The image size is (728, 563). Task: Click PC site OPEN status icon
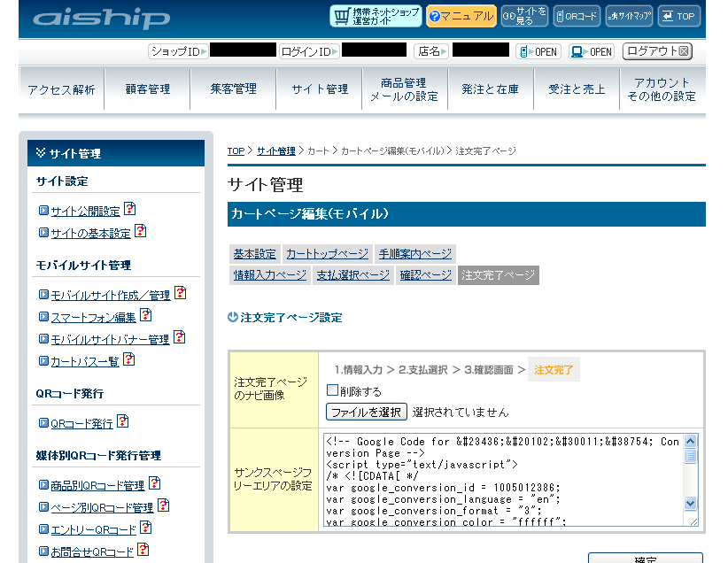click(592, 51)
